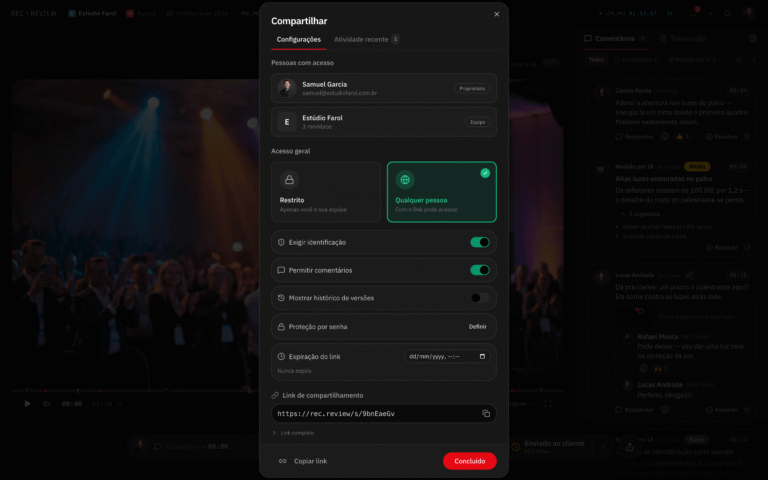This screenshot has width=768, height=480.
Task: Click Responder under Lucas Andrade's thread
Action: click(x=634, y=410)
